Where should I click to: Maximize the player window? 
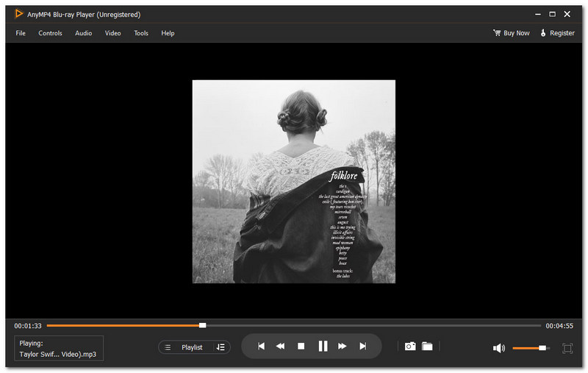(x=553, y=14)
